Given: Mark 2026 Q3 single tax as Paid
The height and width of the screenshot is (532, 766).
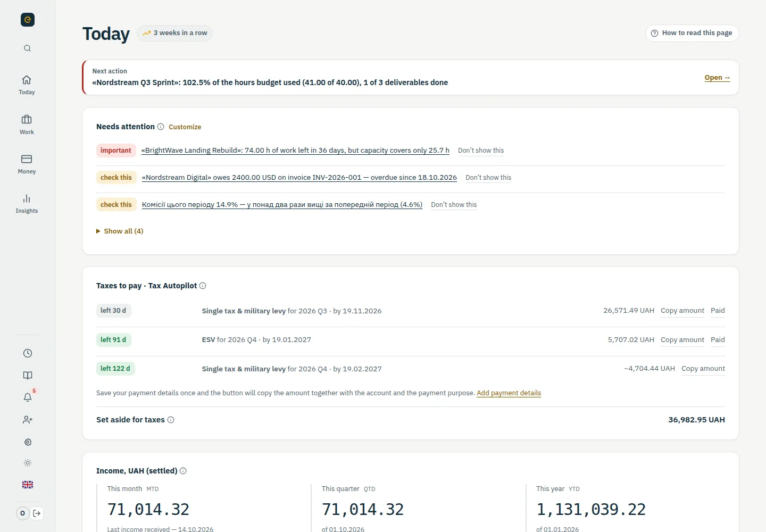Looking at the screenshot, I should [x=718, y=311].
